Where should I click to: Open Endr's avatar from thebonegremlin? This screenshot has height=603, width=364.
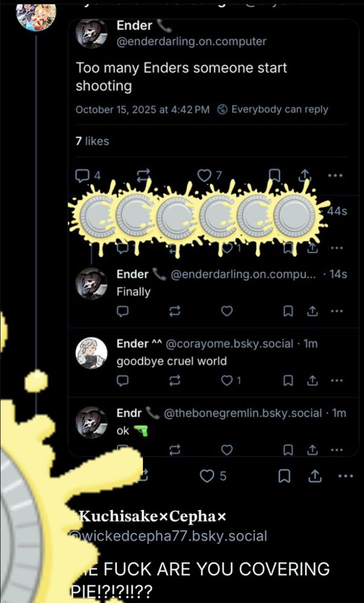(91, 422)
